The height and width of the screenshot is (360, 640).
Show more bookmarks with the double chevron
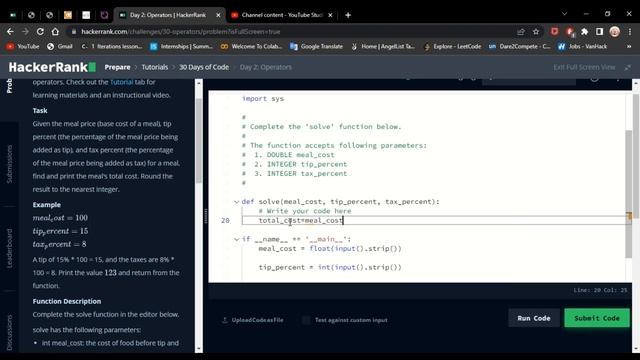[629, 47]
